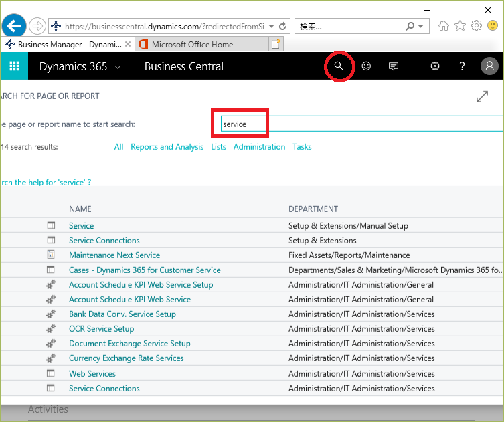Click search the help for 'service' link
The image size is (504, 422).
(46, 183)
